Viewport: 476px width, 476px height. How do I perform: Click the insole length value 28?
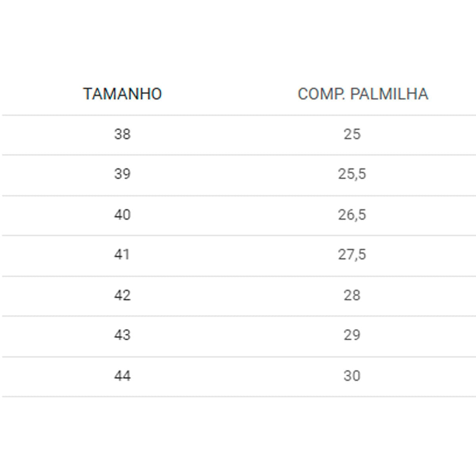pos(352,295)
